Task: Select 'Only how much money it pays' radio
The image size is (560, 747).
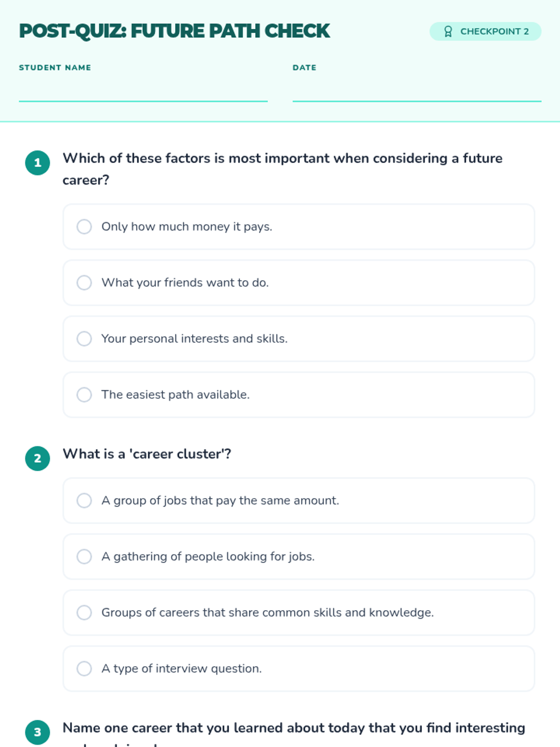Action: [x=84, y=226]
